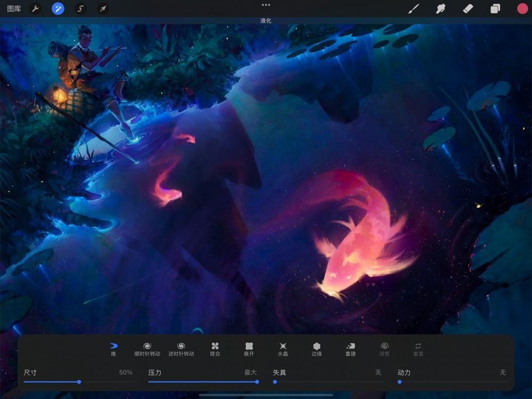Select the Adjustments magic wand icon
This screenshot has height=399, width=532.
[58, 9]
